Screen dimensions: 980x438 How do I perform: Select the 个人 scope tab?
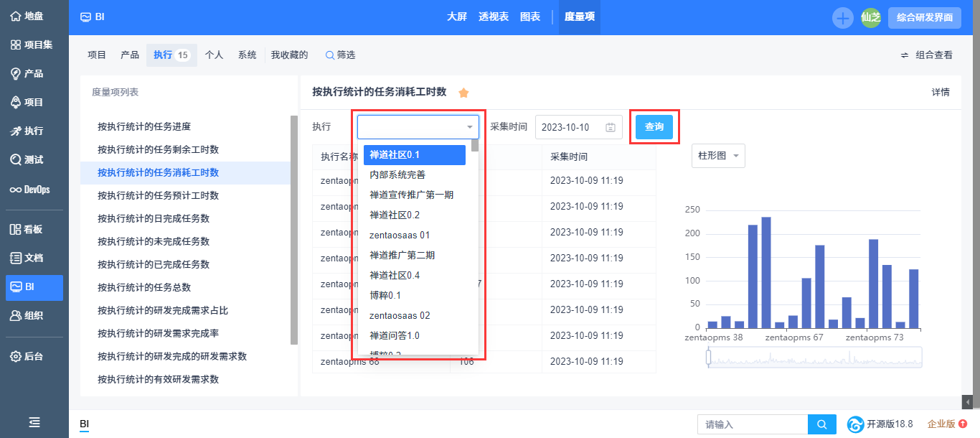214,55
